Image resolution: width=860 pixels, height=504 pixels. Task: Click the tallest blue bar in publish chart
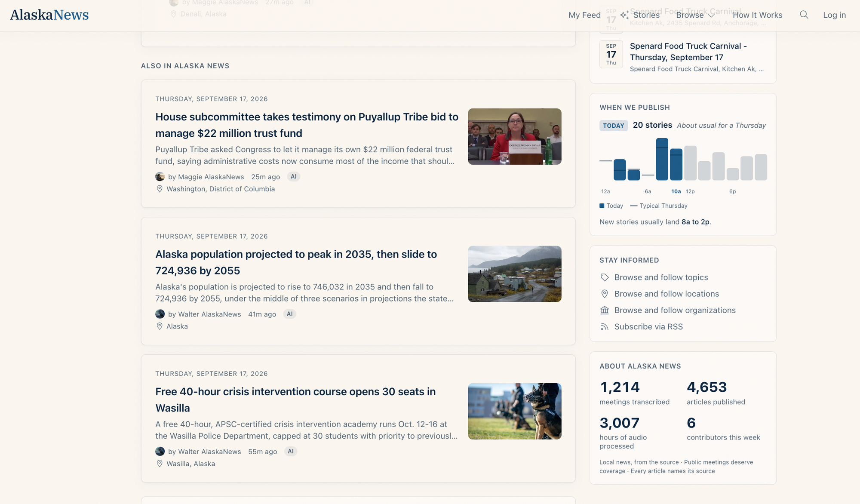pyautogui.click(x=662, y=159)
